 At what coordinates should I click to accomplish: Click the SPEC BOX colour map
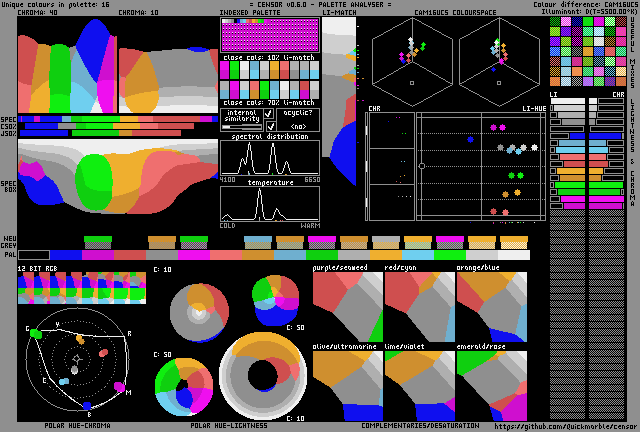[118, 176]
